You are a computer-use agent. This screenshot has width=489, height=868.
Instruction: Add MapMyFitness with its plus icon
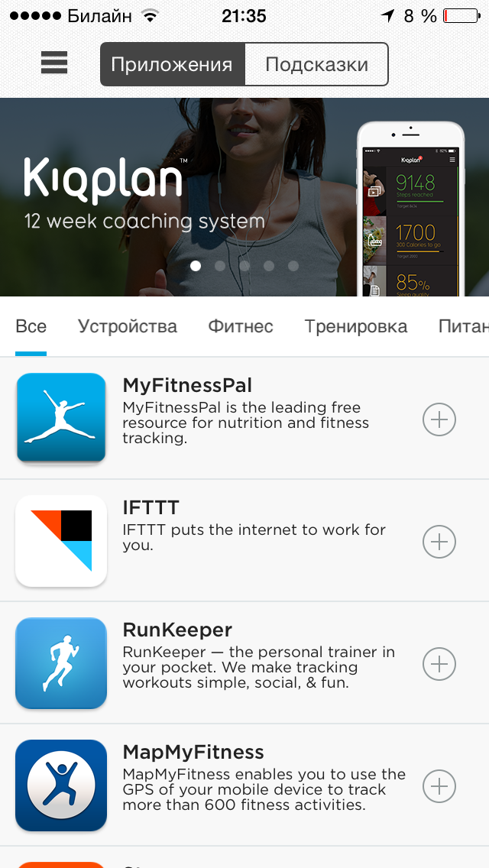pos(439,786)
